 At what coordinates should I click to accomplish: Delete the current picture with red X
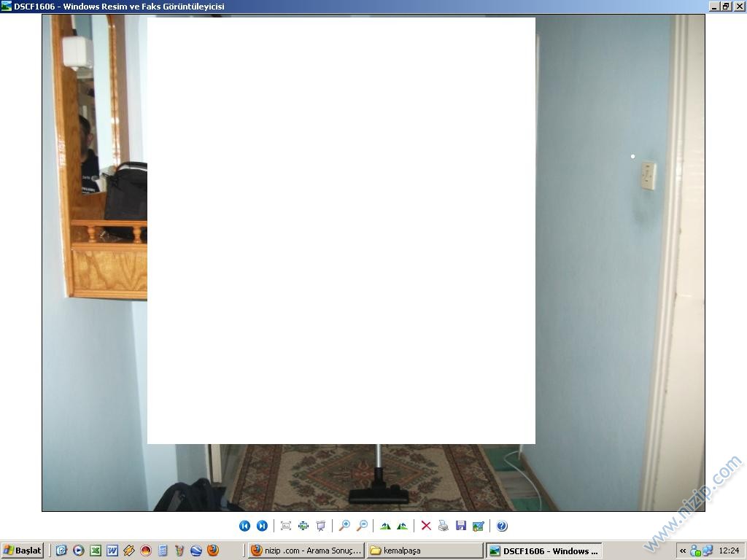pos(426,526)
